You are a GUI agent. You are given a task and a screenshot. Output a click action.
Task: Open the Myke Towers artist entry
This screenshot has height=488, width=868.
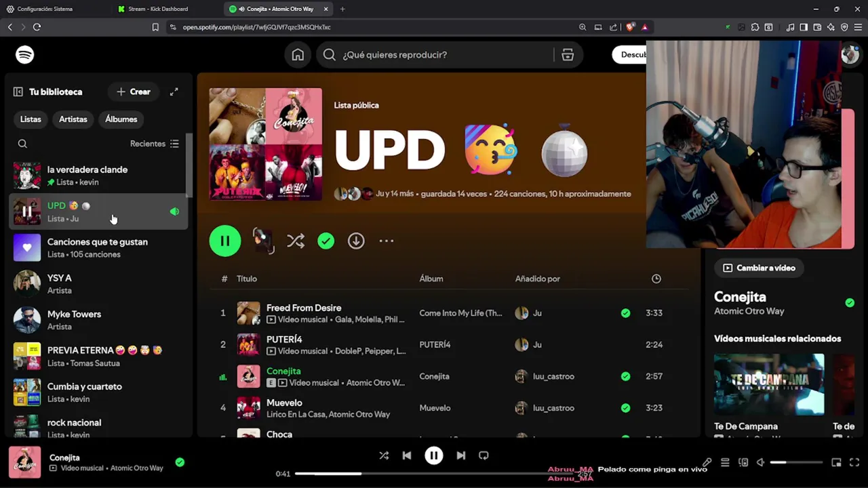click(99, 320)
